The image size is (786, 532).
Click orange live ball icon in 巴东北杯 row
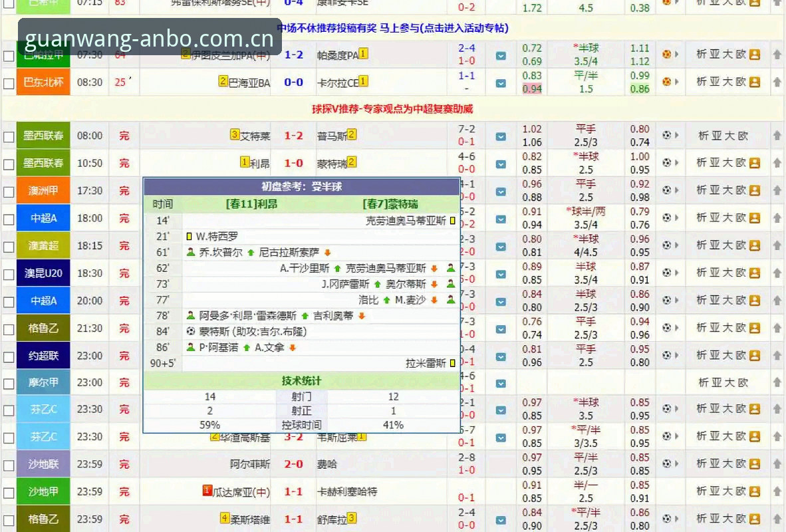pos(666,82)
